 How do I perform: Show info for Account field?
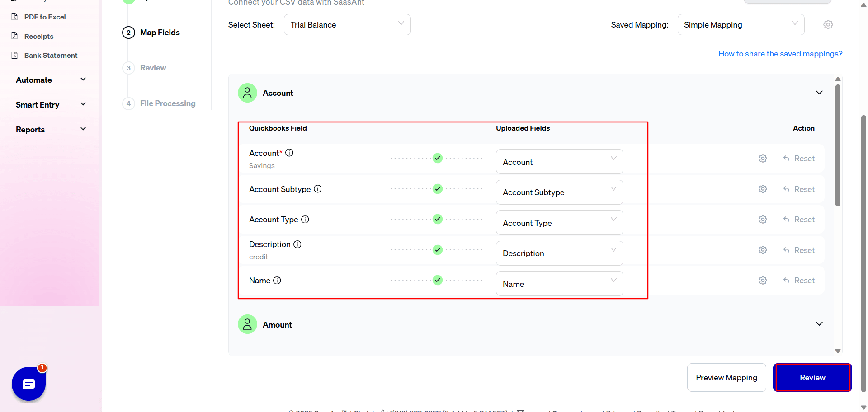tap(289, 153)
